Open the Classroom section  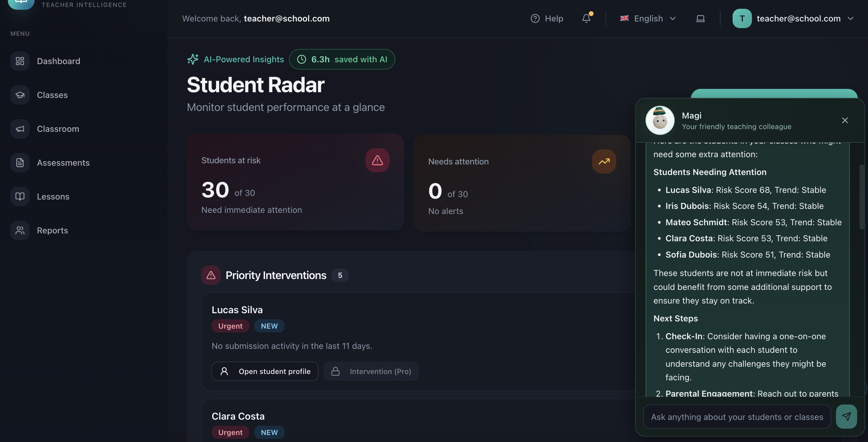(58, 128)
